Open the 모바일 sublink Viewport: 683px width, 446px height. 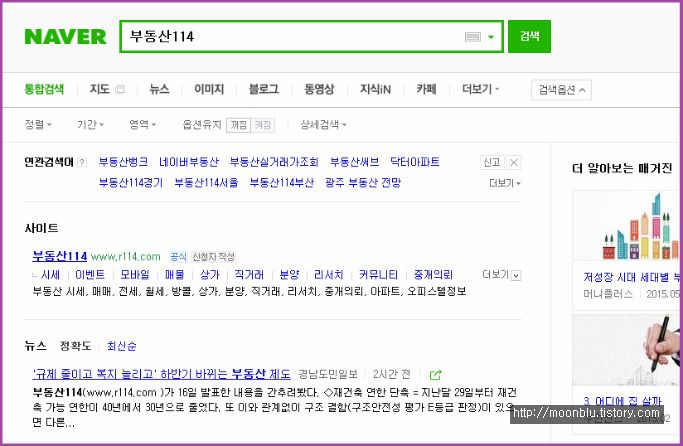click(135, 275)
